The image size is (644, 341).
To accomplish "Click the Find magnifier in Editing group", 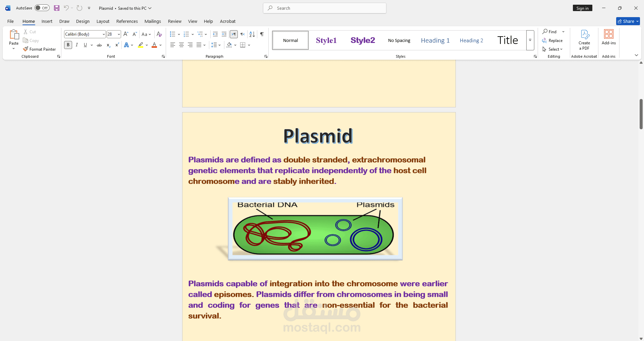I will click(545, 32).
